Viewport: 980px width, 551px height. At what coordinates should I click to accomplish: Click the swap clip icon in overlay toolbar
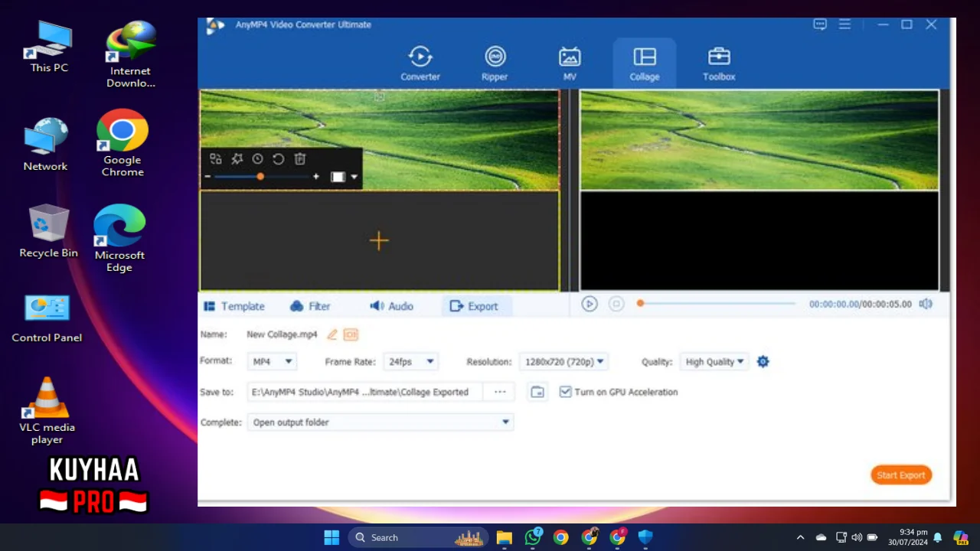tap(216, 159)
